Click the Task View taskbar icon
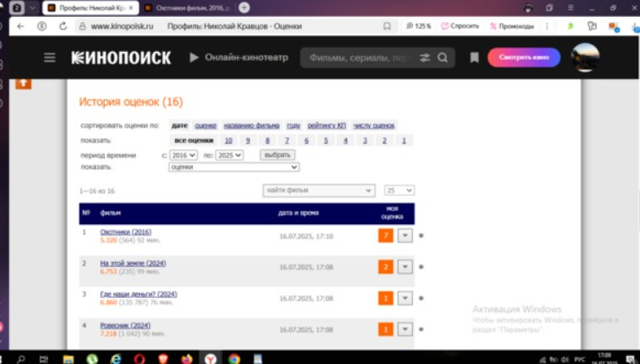This screenshot has width=640, height=364. pyautogui.click(x=44, y=359)
